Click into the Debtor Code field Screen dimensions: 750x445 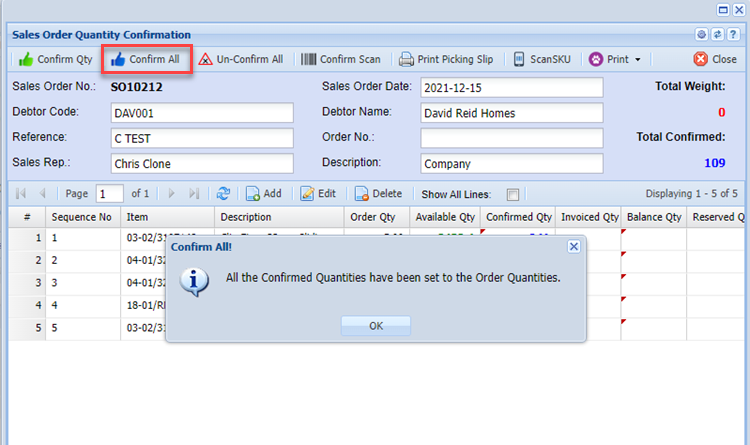coord(200,113)
